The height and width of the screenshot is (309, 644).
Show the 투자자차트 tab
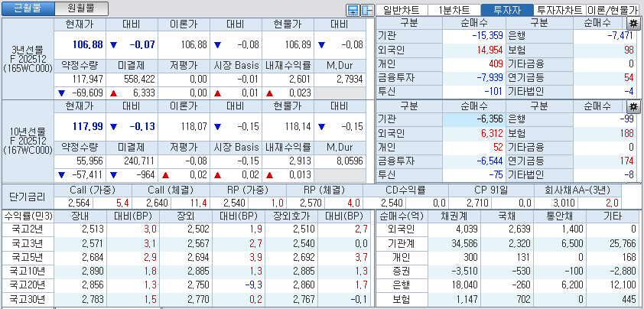[560, 10]
